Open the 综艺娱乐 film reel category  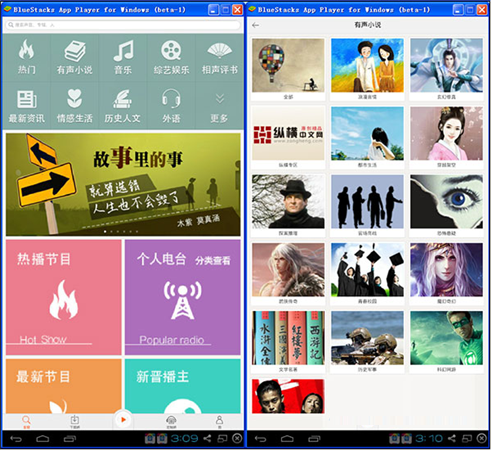[x=171, y=57]
